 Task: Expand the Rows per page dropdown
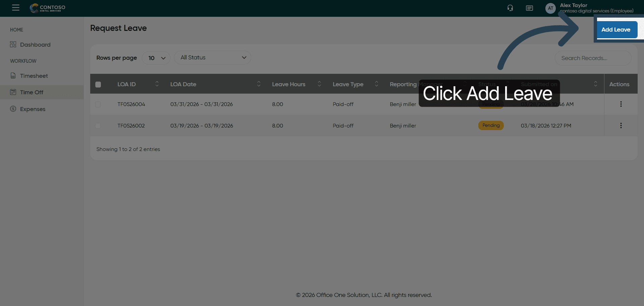coord(156,58)
